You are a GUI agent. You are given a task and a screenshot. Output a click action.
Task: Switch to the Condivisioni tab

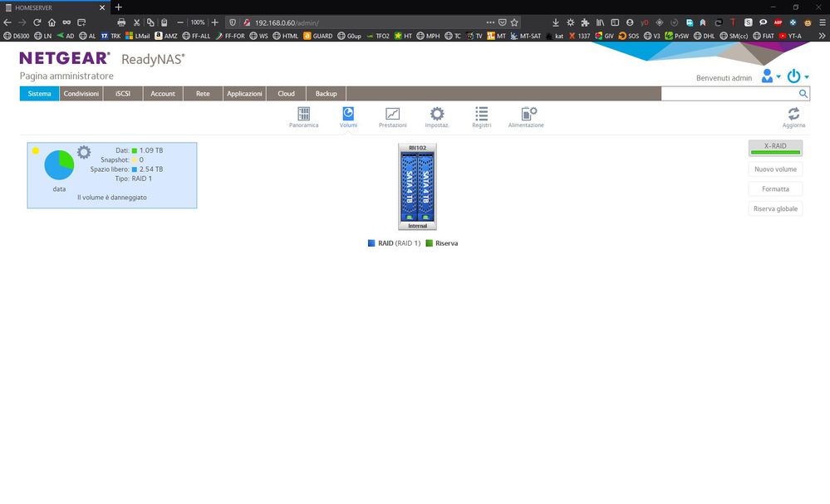(x=81, y=94)
